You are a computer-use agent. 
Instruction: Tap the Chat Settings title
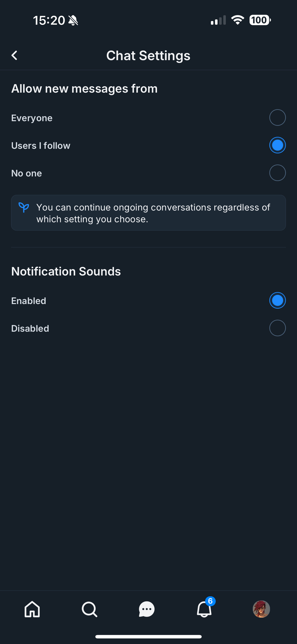[x=148, y=56]
